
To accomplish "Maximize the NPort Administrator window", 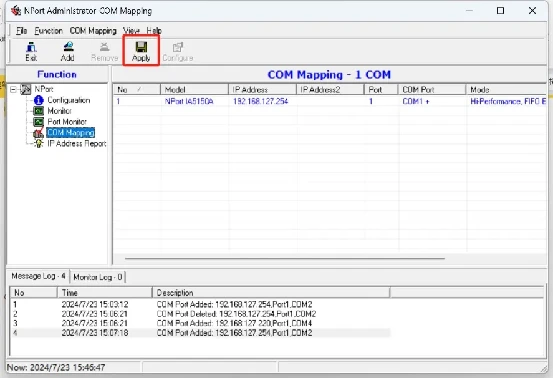I will coord(500,11).
